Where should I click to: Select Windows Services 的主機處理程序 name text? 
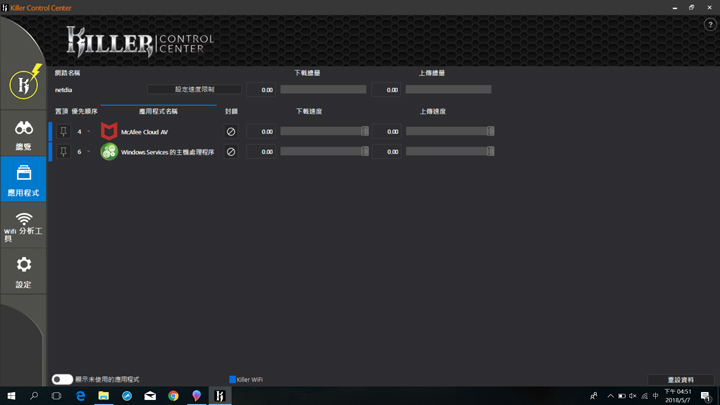168,152
